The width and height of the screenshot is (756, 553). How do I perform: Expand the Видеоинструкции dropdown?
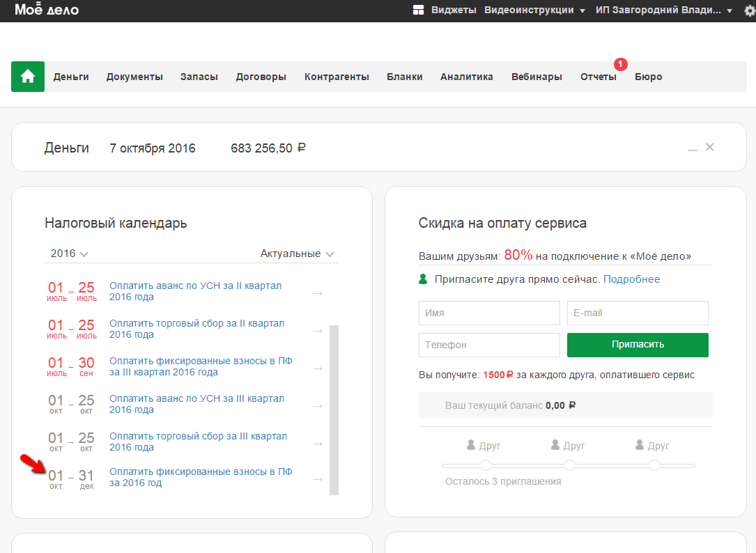[534, 10]
